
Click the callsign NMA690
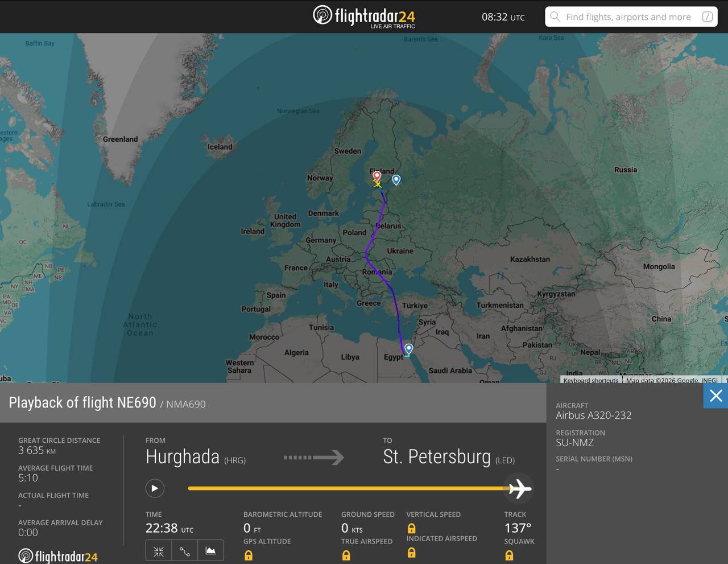tap(186, 404)
